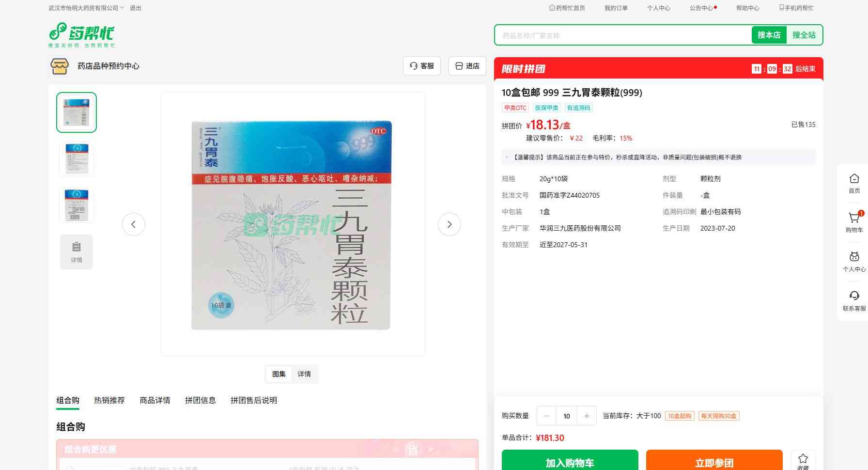This screenshot has height=470, width=868.
Task: Click the store icon beside 药店品种预约中心
Action: tap(60, 66)
